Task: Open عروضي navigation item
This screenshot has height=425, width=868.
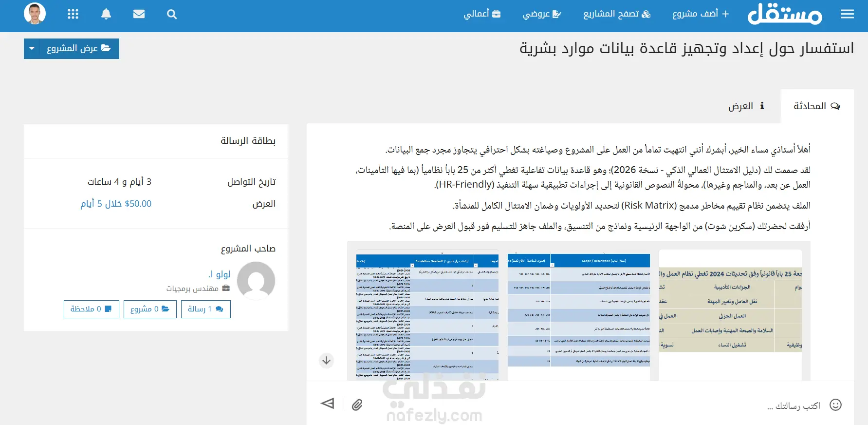Action: tap(542, 14)
